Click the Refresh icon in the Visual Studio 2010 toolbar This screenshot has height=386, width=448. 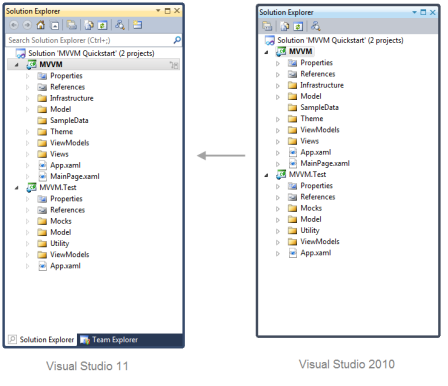point(298,26)
